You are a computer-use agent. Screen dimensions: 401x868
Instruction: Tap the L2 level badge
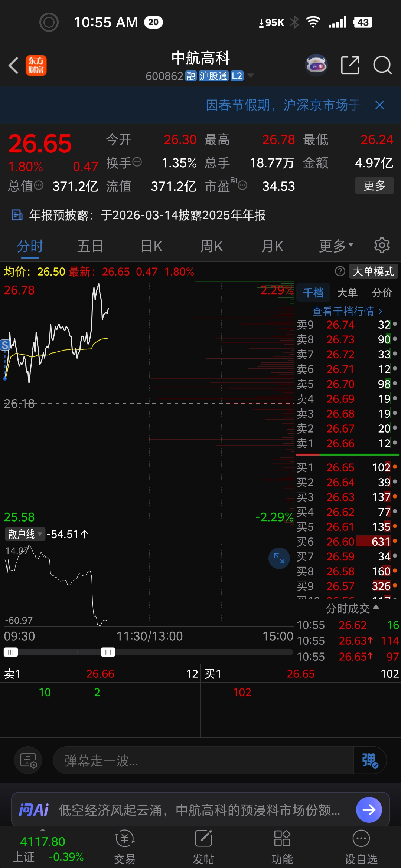pos(237,76)
